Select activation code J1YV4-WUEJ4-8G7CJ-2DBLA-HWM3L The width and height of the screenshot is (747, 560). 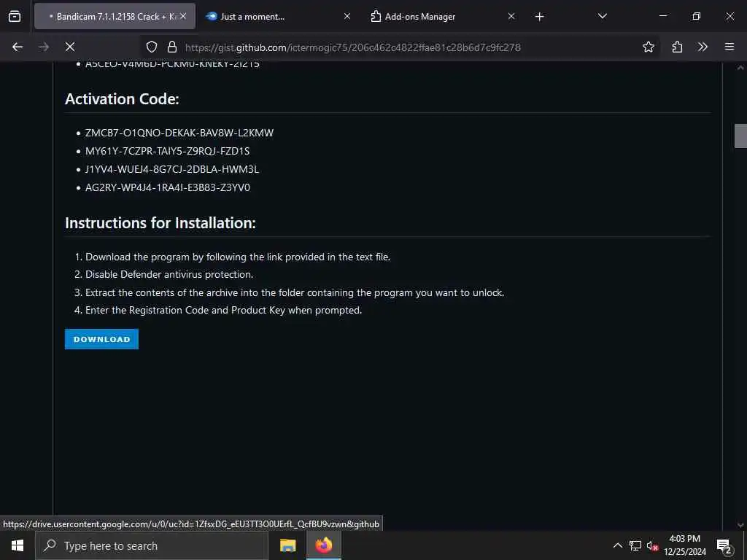172,169
